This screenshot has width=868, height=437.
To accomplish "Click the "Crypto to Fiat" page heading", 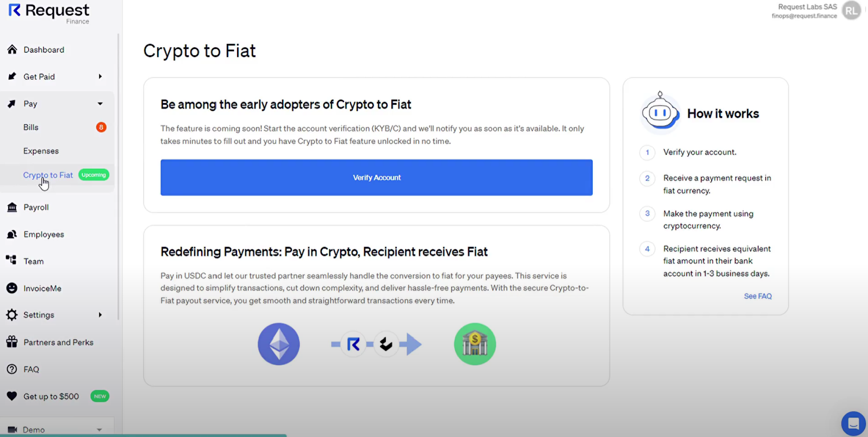I will 200,51.
